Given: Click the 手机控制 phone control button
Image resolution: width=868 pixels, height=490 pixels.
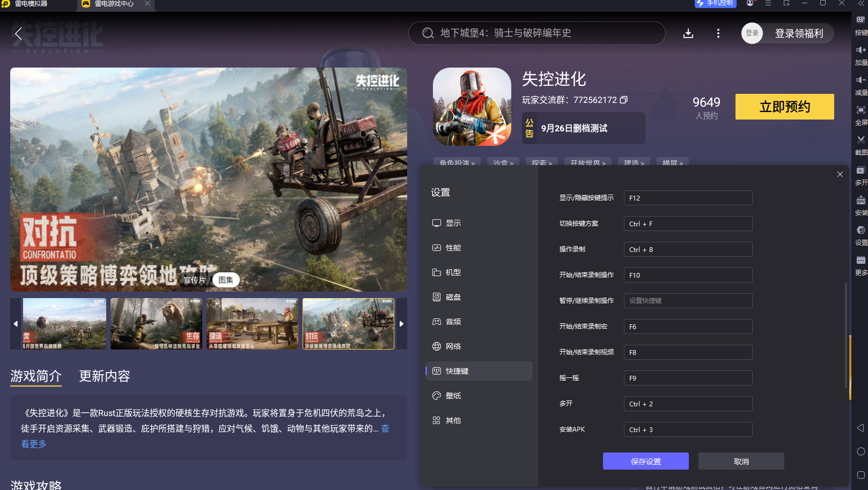Looking at the screenshot, I should 716,3.
